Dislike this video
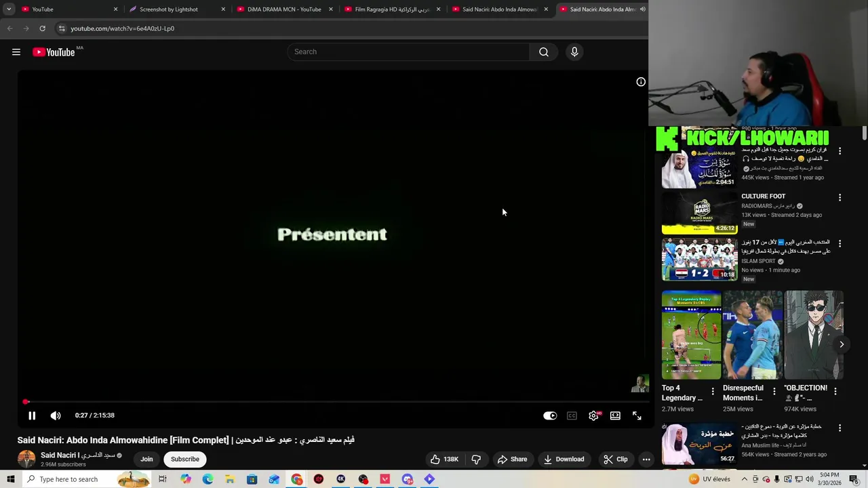The image size is (868, 488). pyautogui.click(x=476, y=459)
